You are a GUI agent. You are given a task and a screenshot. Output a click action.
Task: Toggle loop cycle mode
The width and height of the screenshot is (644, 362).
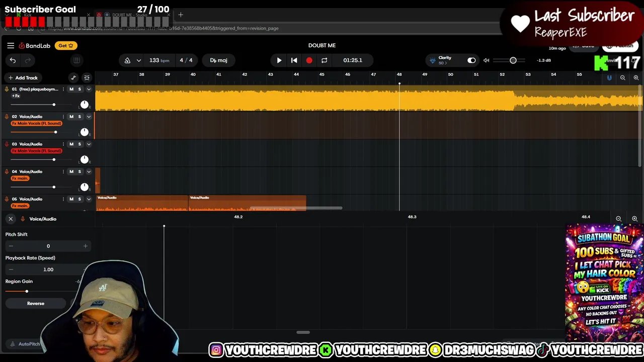(325, 60)
